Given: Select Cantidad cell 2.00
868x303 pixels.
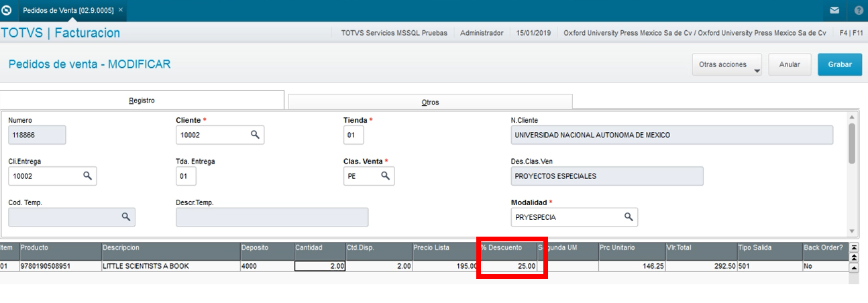Looking at the screenshot, I should [x=319, y=266].
